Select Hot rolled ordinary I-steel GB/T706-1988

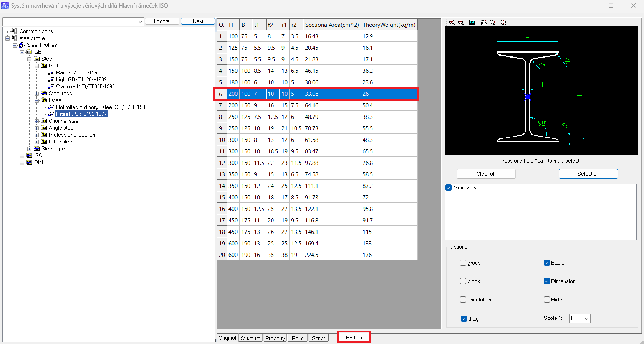(101, 107)
